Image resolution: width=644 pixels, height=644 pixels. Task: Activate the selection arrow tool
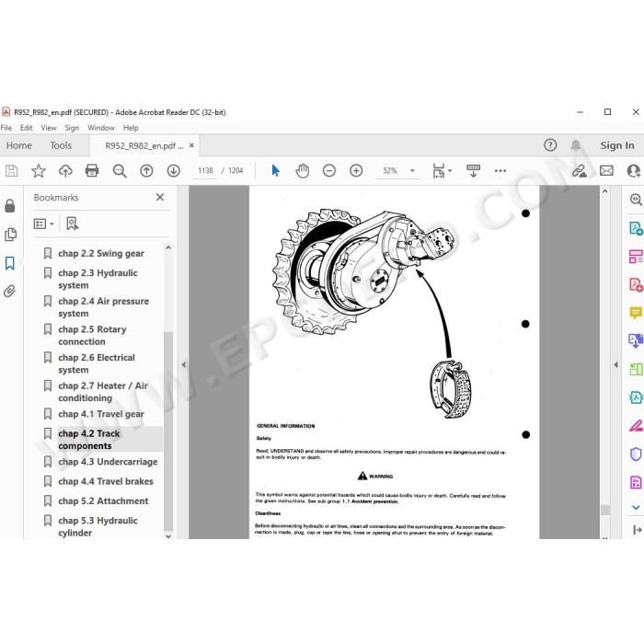click(276, 170)
